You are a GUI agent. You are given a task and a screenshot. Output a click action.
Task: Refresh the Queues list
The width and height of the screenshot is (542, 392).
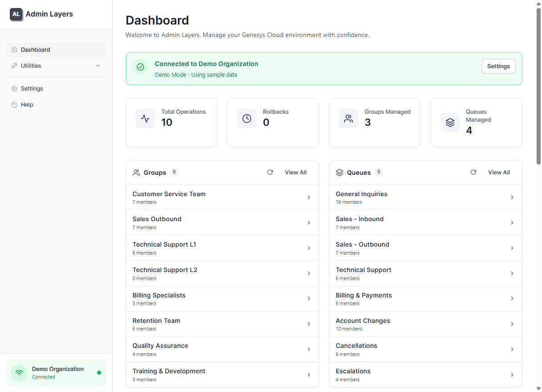pyautogui.click(x=473, y=172)
